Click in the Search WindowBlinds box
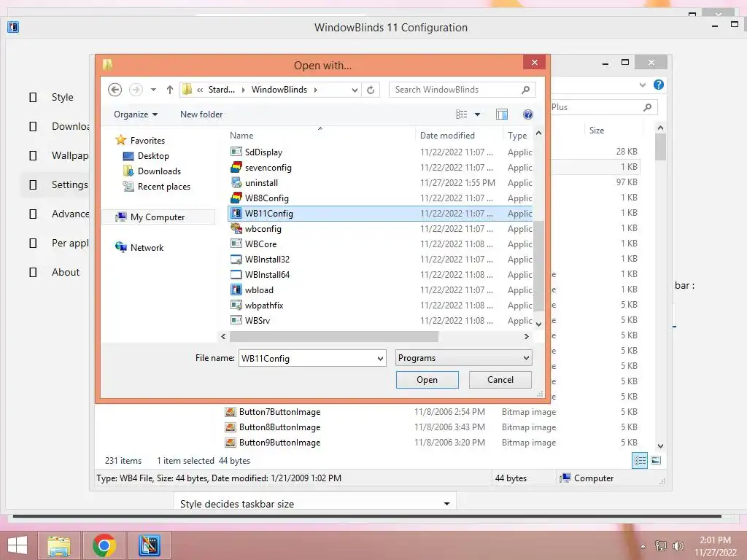 click(462, 90)
